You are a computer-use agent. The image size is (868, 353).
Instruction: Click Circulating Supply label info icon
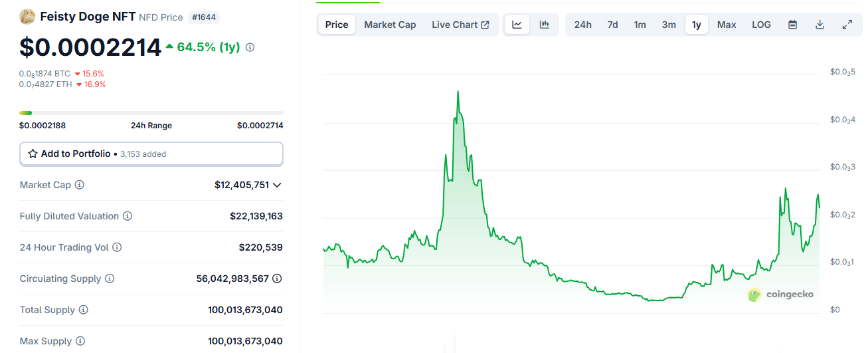(x=110, y=279)
